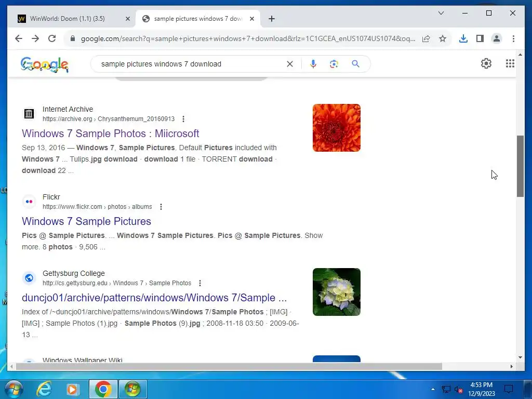532x399 pixels.
Task: Close the WinWorld Doom tab
Action: point(128,19)
